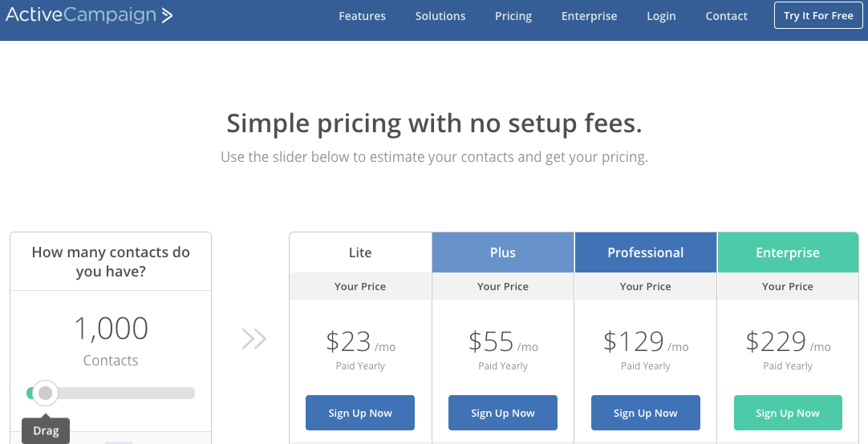Open the Enterprise nav link
Screen dimensions: 868x444
click(589, 16)
